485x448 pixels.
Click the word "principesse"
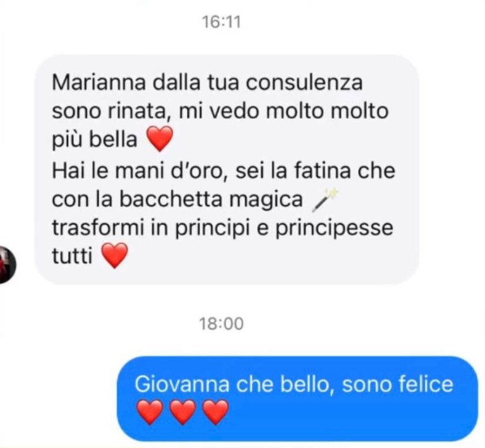pyautogui.click(x=334, y=228)
